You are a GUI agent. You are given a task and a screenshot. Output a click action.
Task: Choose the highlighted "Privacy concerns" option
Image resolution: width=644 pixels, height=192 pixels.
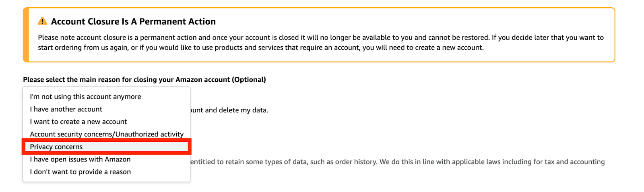(x=56, y=147)
